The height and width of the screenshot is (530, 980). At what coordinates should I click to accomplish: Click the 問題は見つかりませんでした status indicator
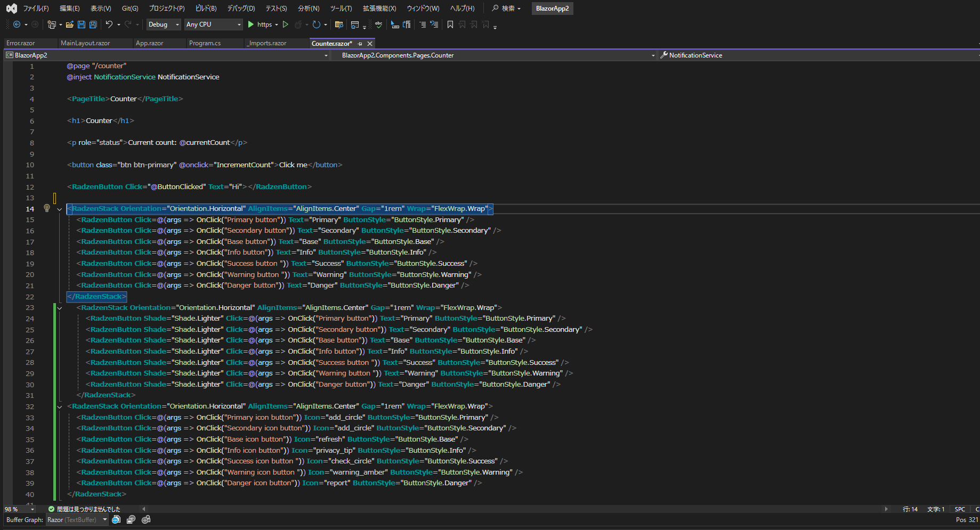(x=85, y=509)
